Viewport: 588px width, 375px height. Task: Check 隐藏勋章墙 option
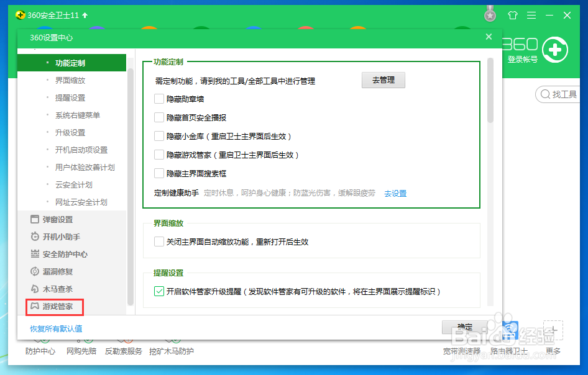coord(159,99)
